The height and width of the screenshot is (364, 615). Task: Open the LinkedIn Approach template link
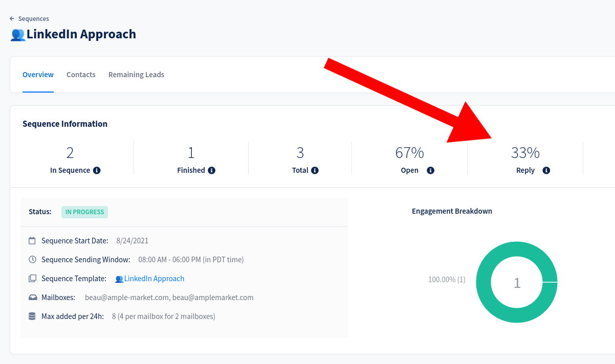[154, 279]
